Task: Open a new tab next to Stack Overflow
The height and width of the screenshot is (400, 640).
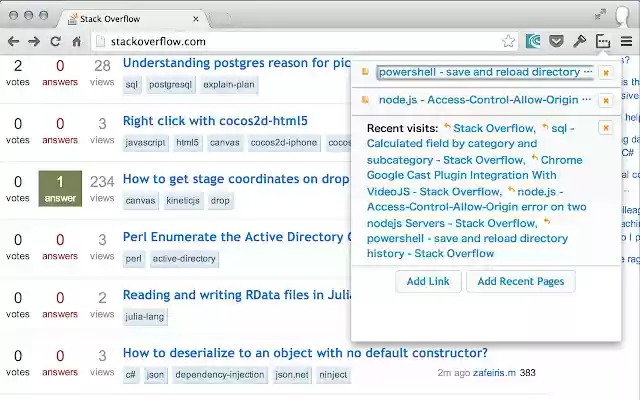Action: click(223, 19)
